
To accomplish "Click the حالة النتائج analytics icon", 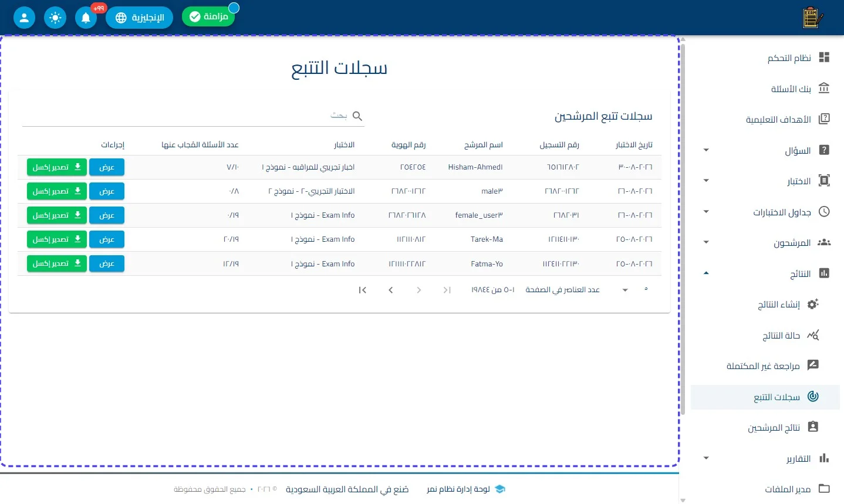I will click(813, 335).
